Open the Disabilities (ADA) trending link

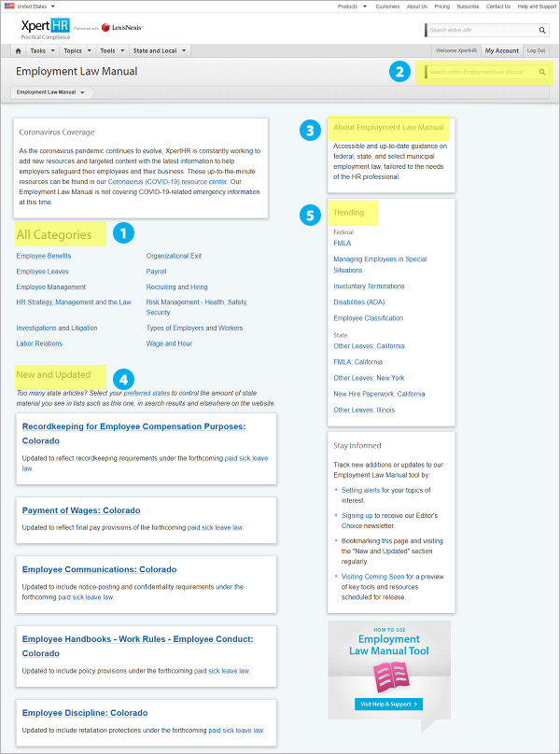359,302
